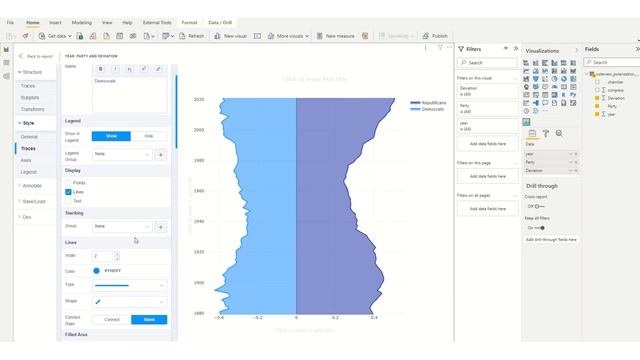Open the File menu
This screenshot has height=360, width=640.
10,22
